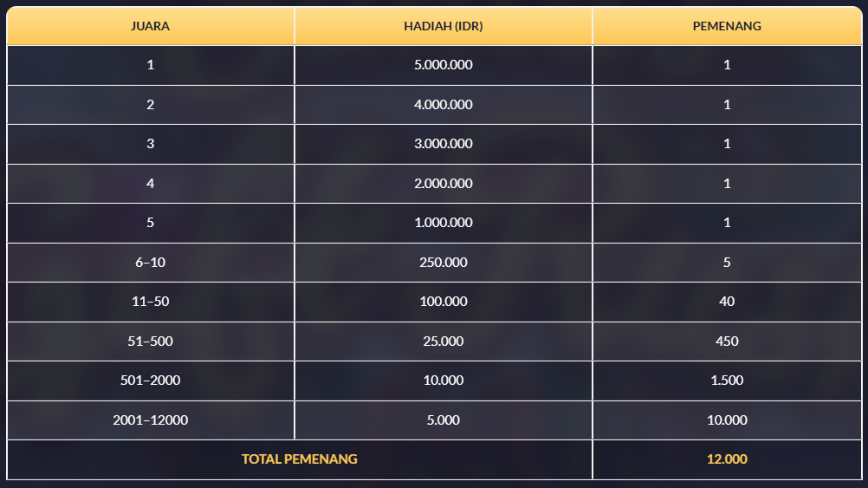This screenshot has width=868, height=488.
Task: Select the 1.000.000 prize cell
Action: 444,223
